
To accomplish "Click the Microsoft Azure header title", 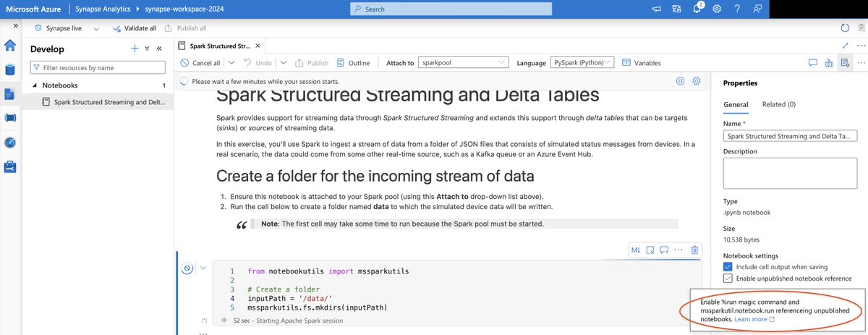I will tap(33, 9).
